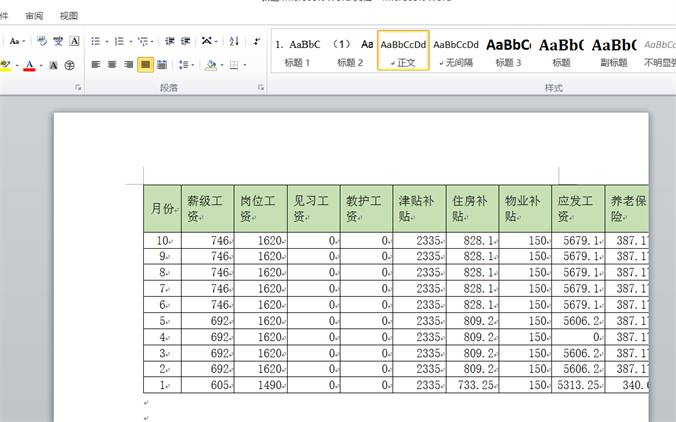676x422 pixels.
Task: Click the red font color button
Action: point(29,65)
